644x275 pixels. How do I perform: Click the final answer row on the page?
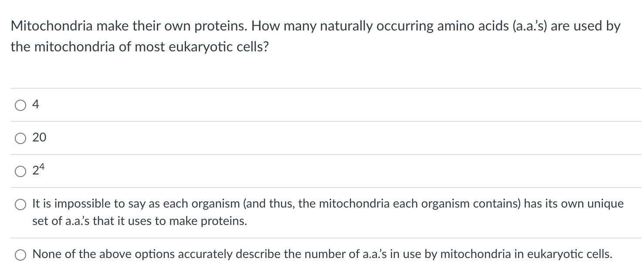305,254
